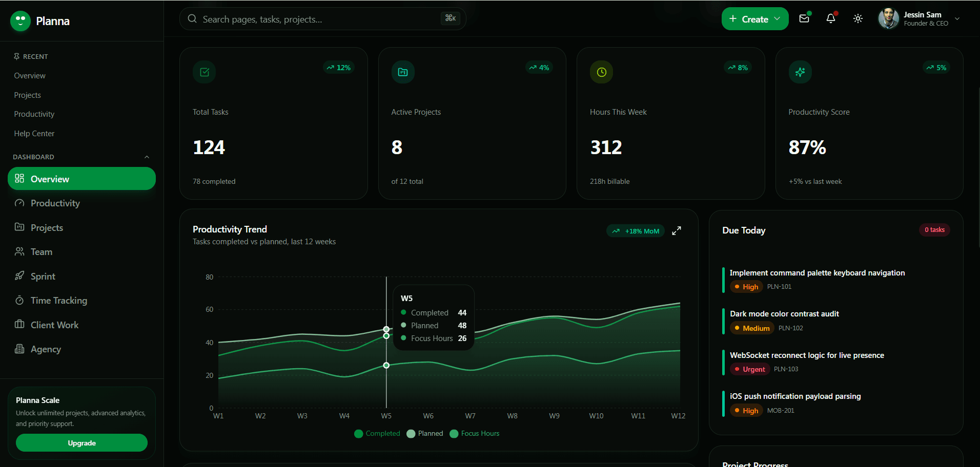
Task: Click the W12 axis label
Action: pyautogui.click(x=678, y=416)
